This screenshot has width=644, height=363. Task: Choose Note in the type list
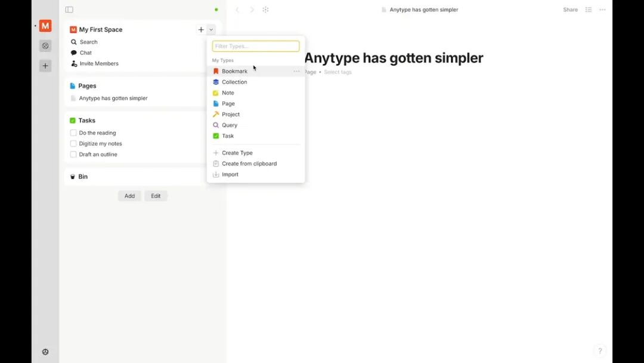pyautogui.click(x=256, y=93)
